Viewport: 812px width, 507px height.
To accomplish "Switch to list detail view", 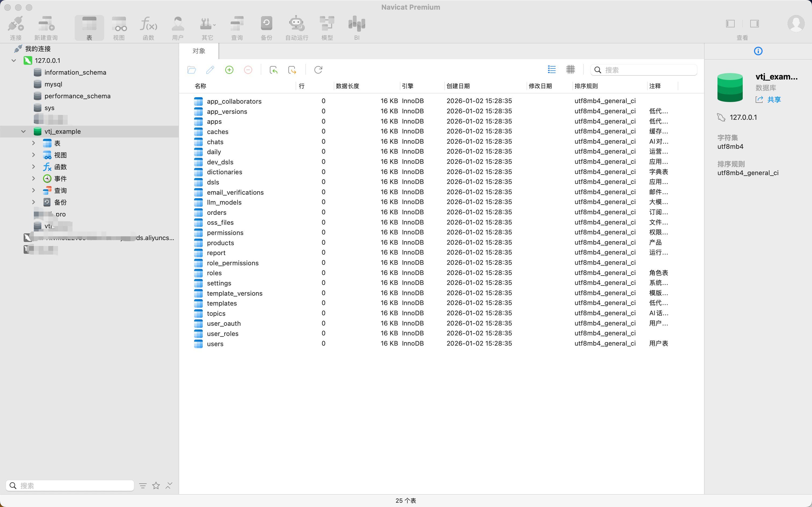I will click(x=552, y=70).
